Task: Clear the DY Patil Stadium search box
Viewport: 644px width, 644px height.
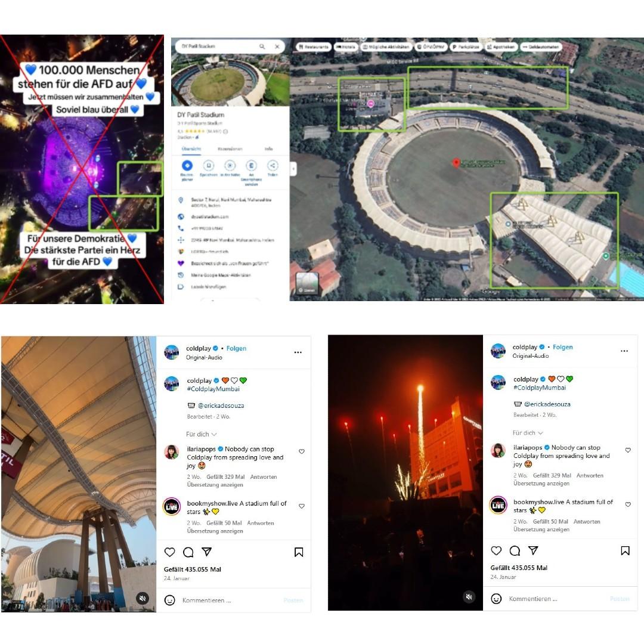Action: click(x=277, y=47)
